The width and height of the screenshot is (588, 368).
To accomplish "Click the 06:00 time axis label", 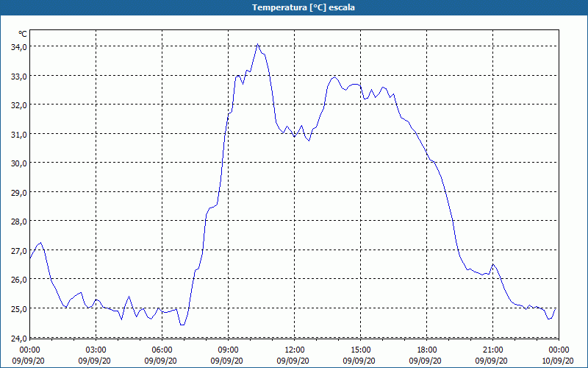I will click(162, 350).
